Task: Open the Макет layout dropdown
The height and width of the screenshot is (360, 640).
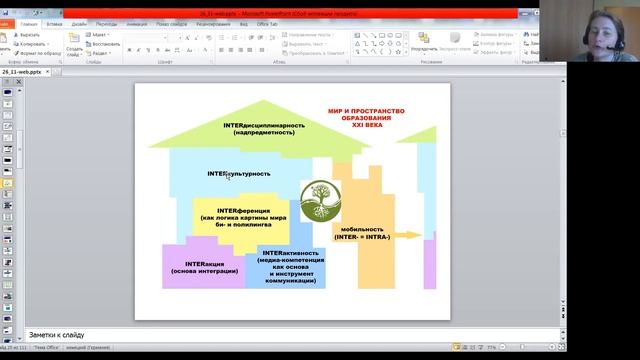Action: pyautogui.click(x=98, y=35)
